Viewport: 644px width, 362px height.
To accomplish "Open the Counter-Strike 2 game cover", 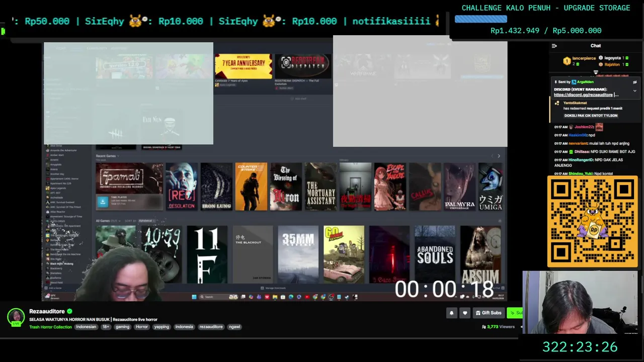I will point(251,186).
